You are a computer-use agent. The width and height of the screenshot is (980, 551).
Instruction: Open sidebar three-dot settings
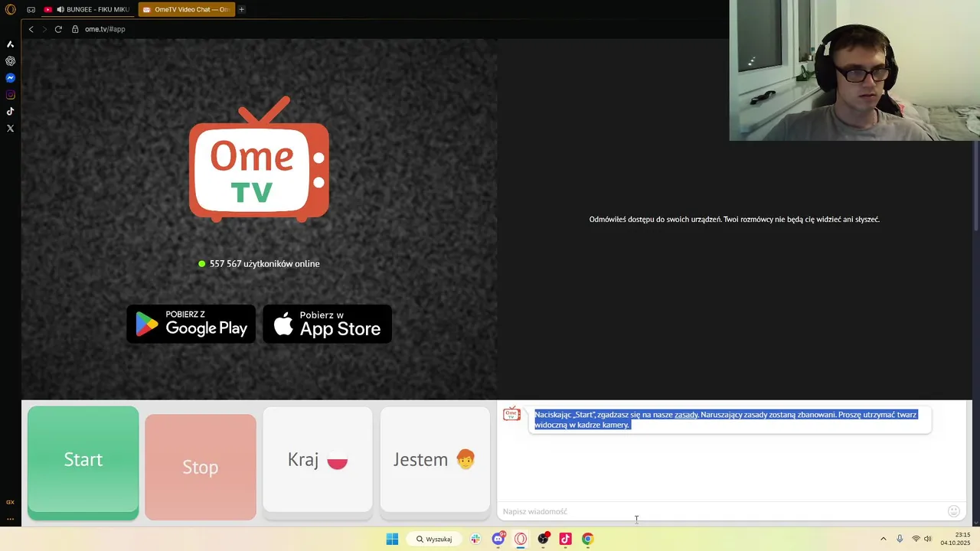[x=10, y=519]
